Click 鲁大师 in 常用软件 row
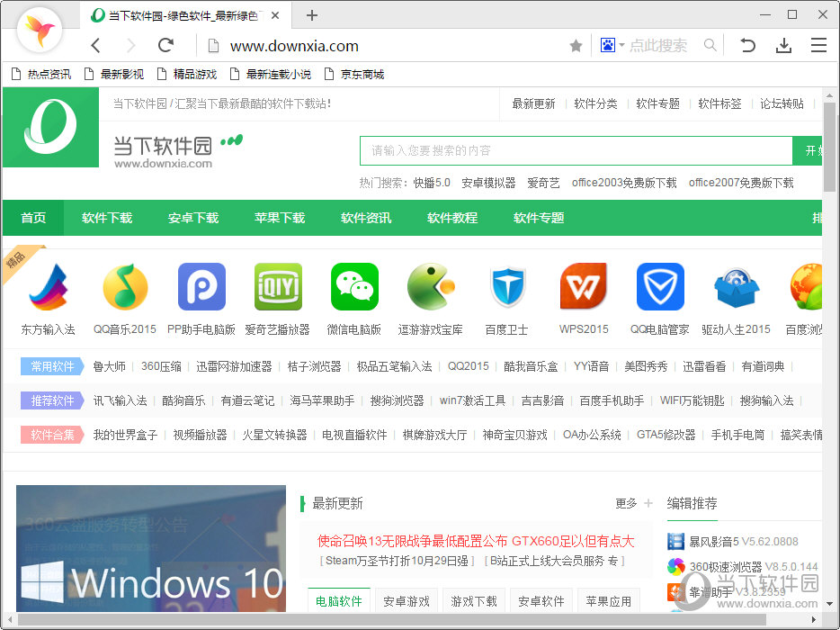 (110, 366)
